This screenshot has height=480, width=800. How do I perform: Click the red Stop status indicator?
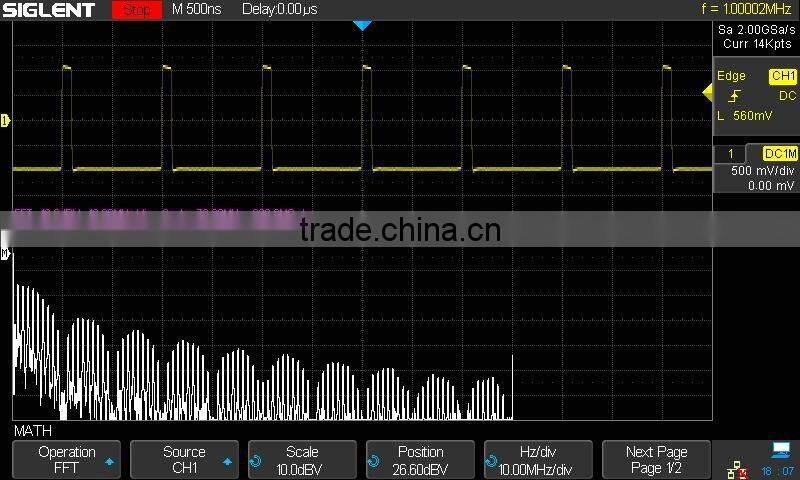point(137,9)
